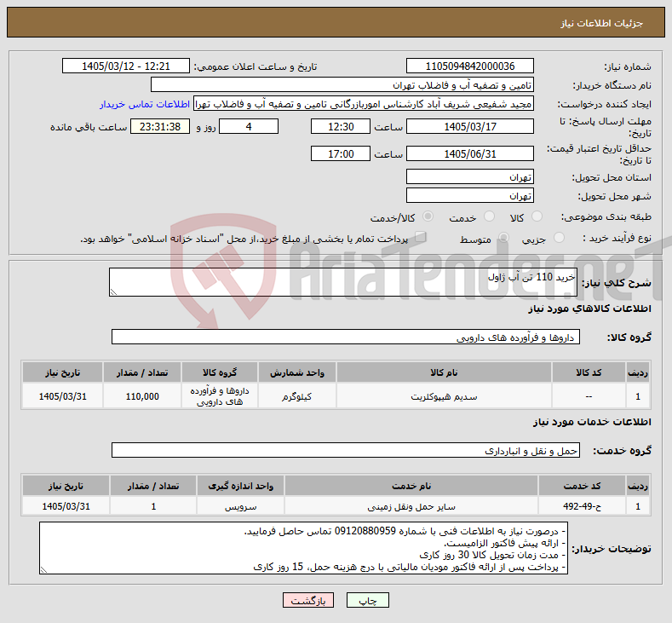This screenshot has width=672, height=623.
Task: Click the نام کالا column header
Action: (x=444, y=372)
